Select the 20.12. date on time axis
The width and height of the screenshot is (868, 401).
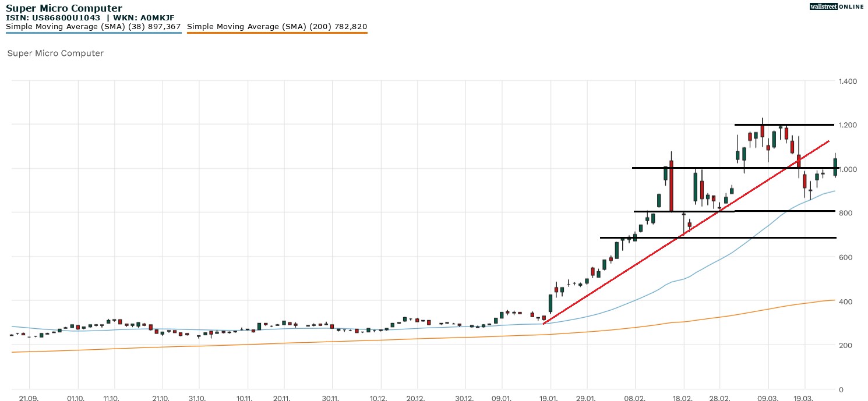(417, 398)
